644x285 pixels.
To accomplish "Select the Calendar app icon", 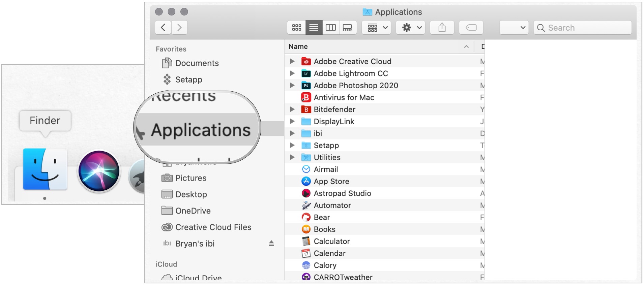I will (x=306, y=253).
